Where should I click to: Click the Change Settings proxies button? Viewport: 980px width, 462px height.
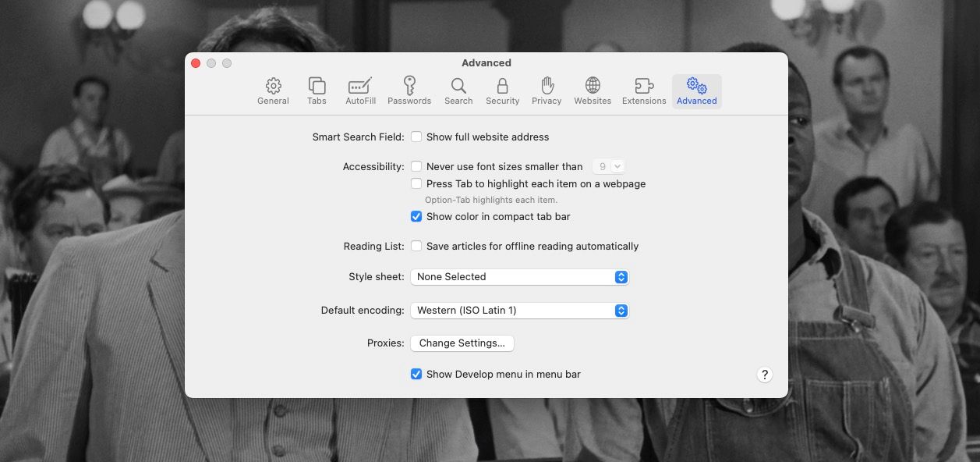point(462,343)
